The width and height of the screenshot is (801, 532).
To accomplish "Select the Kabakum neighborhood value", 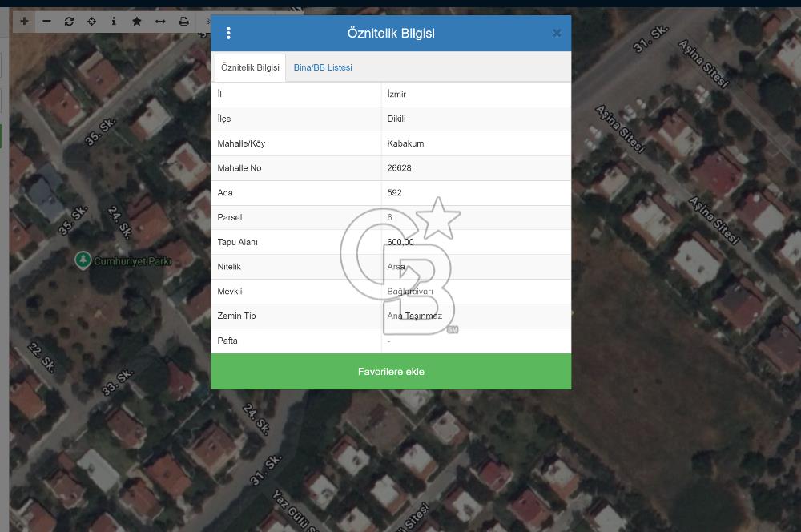I will pos(405,143).
